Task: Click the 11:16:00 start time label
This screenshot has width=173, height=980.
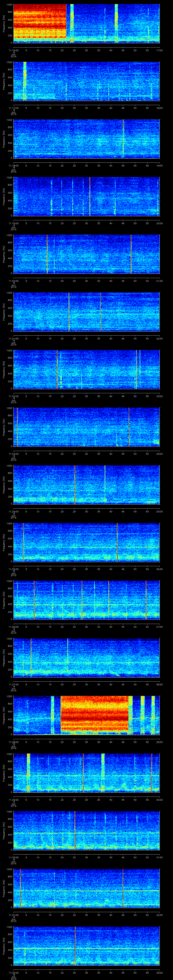Action: (x=14, y=50)
